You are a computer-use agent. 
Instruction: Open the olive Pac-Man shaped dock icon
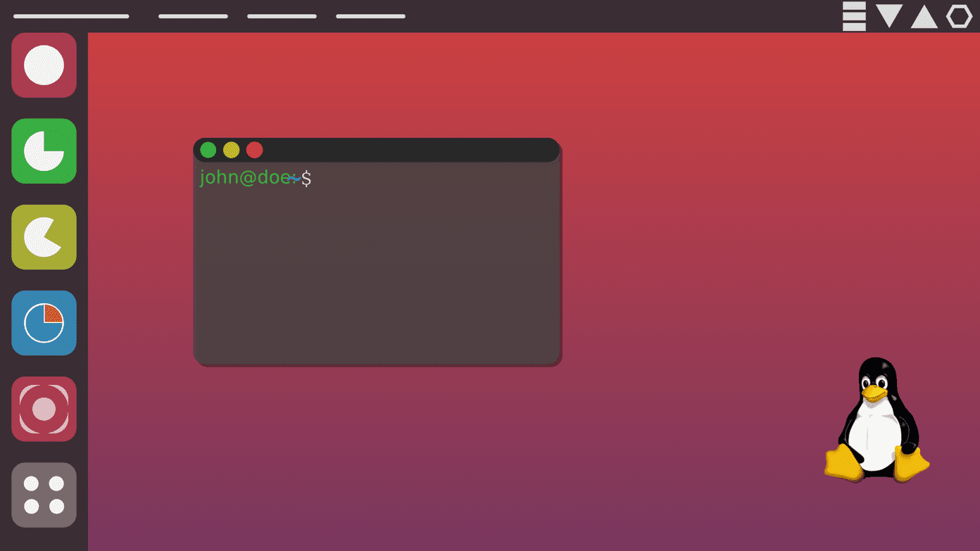tap(44, 237)
